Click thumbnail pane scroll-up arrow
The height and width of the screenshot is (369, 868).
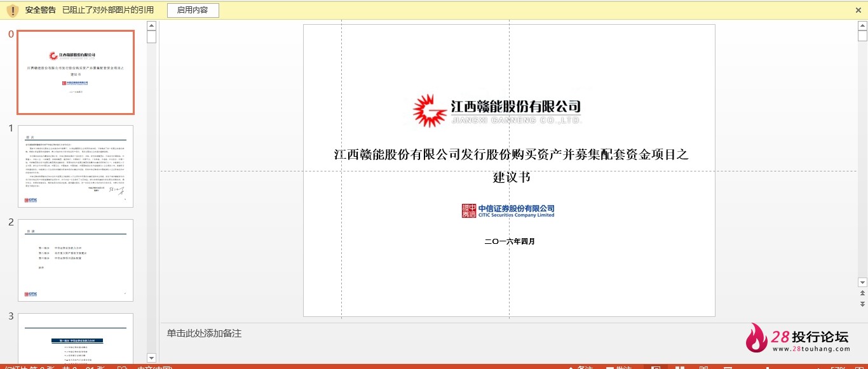151,25
